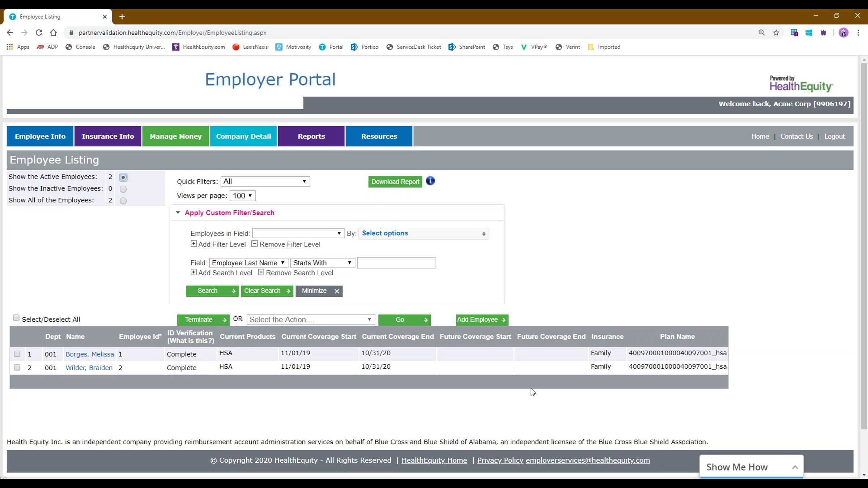Viewport: 868px width, 488px height.
Task: Click the browser Back arrow
Action: (10, 33)
